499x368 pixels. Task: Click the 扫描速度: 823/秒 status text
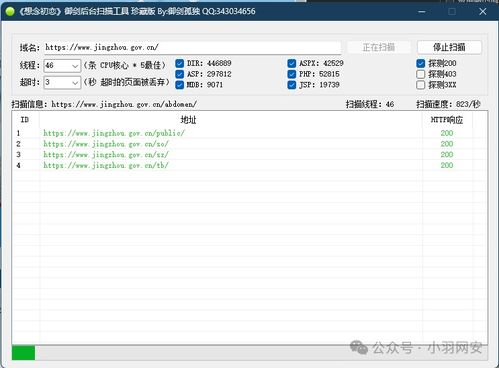click(448, 104)
